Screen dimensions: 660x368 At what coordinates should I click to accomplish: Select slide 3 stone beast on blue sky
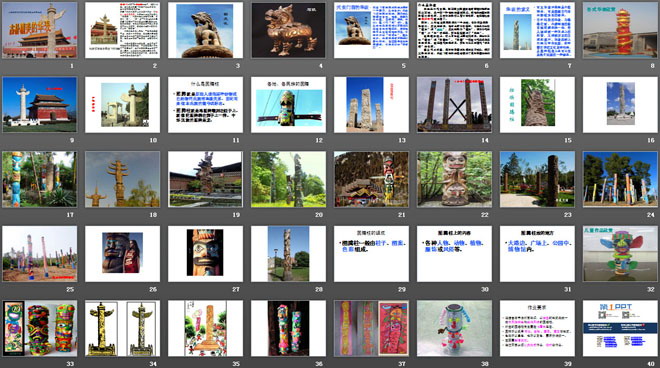pos(205,30)
